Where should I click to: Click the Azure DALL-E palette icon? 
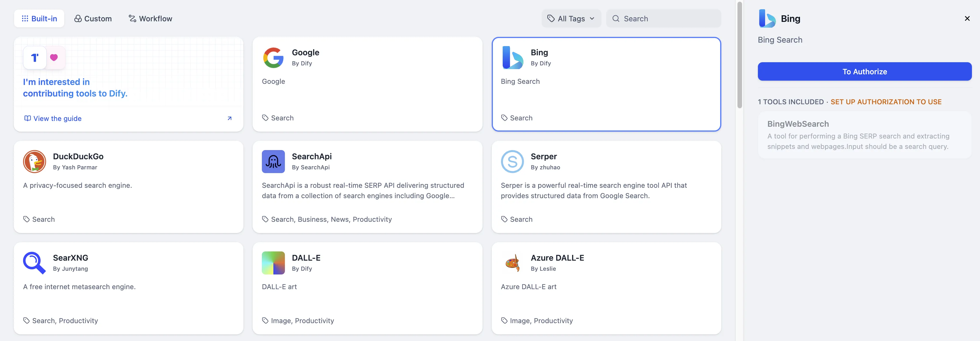pos(512,263)
